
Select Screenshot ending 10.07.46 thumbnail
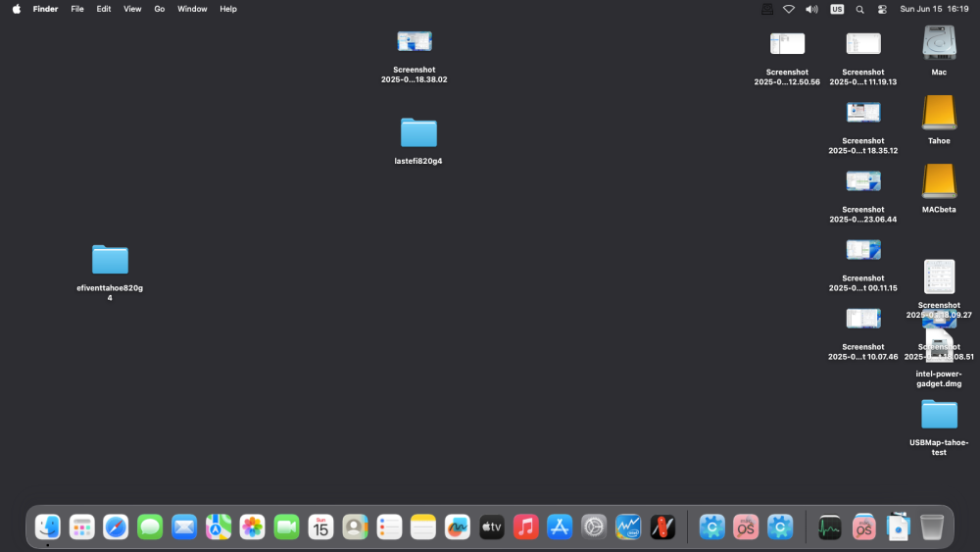[x=863, y=319]
